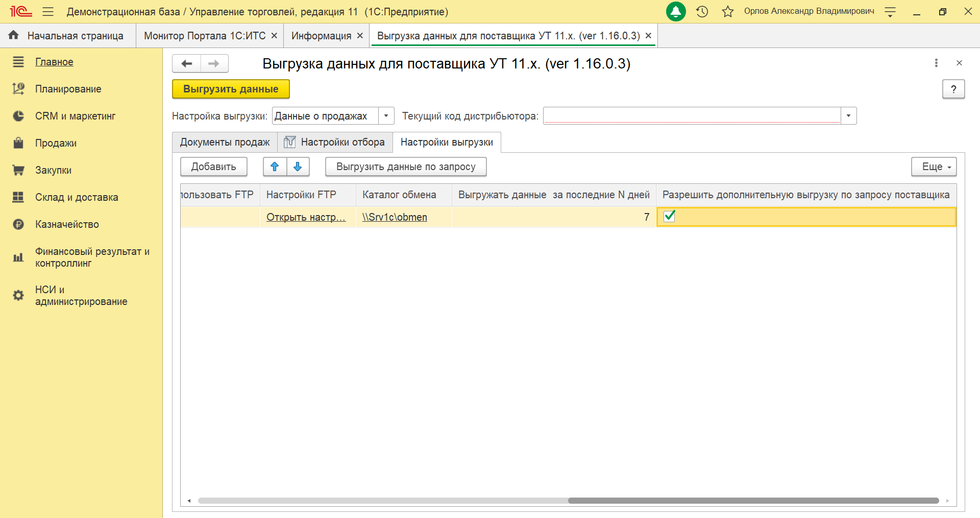Click username Орлов Александр Владимирович
Image resolution: width=980 pixels, height=518 pixels.
click(809, 11)
